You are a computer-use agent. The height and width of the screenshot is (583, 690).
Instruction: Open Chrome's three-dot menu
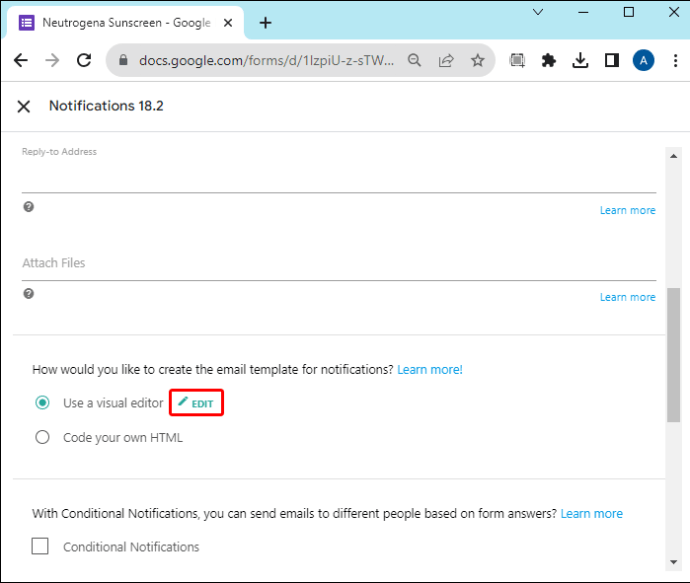675,60
